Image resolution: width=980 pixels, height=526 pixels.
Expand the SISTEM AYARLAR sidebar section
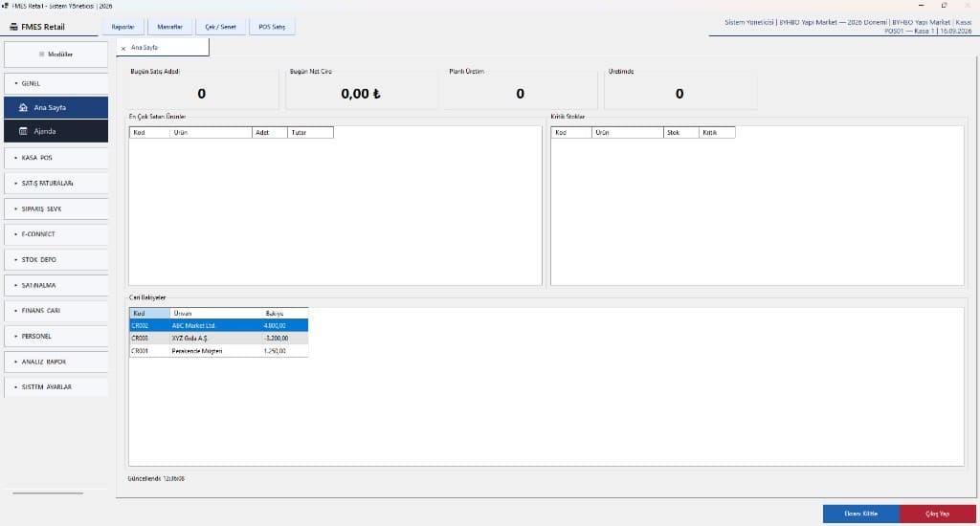56,386
